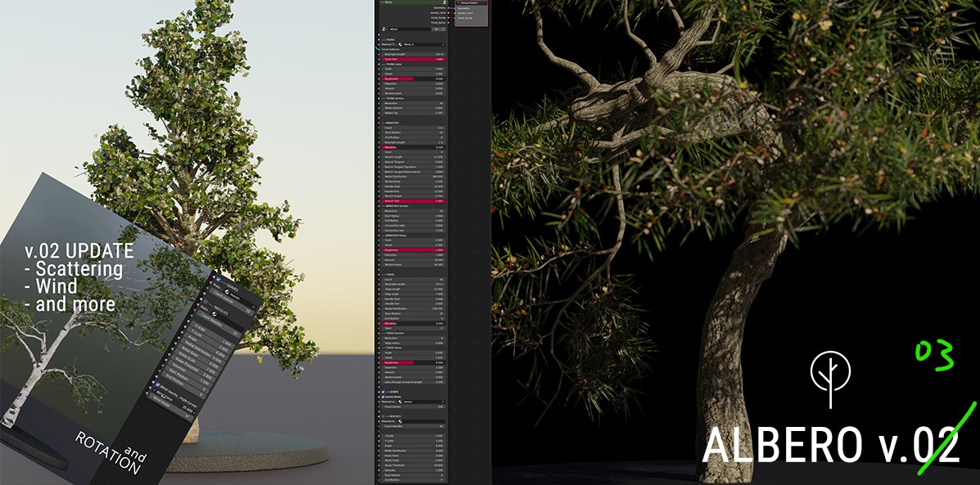Click the Albero tree logo icon
This screenshot has width=980, height=485.
(830, 379)
